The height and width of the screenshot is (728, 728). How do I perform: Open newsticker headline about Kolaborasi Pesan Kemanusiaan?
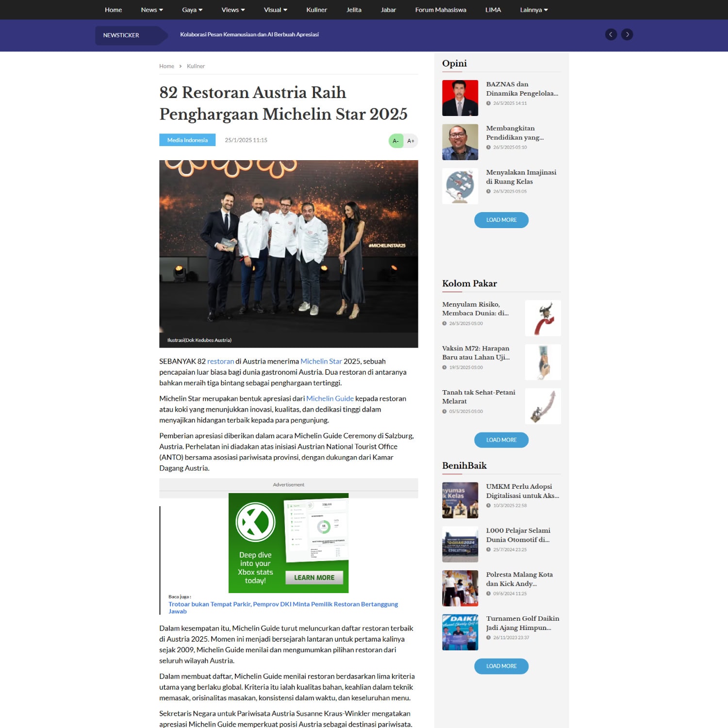249,34
